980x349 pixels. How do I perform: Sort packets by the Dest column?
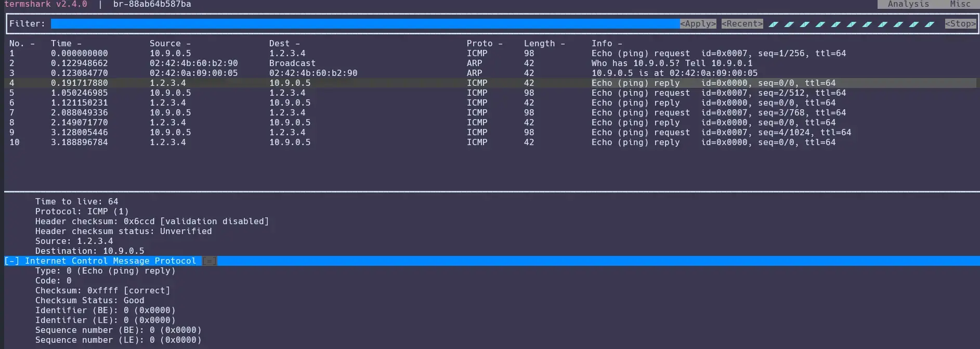[284, 44]
